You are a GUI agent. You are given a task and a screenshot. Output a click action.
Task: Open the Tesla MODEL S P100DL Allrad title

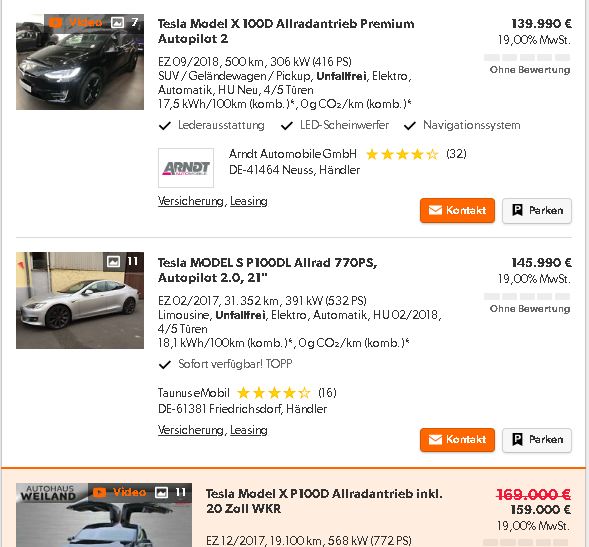(267, 270)
